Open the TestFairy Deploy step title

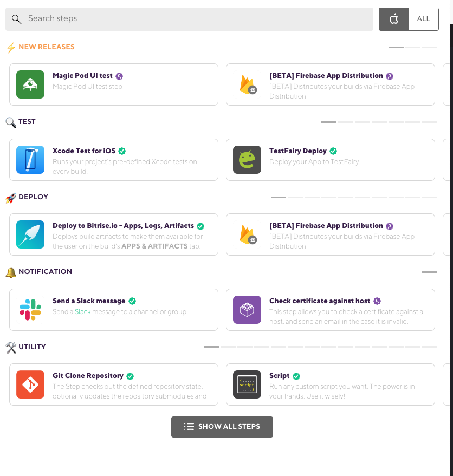(297, 151)
